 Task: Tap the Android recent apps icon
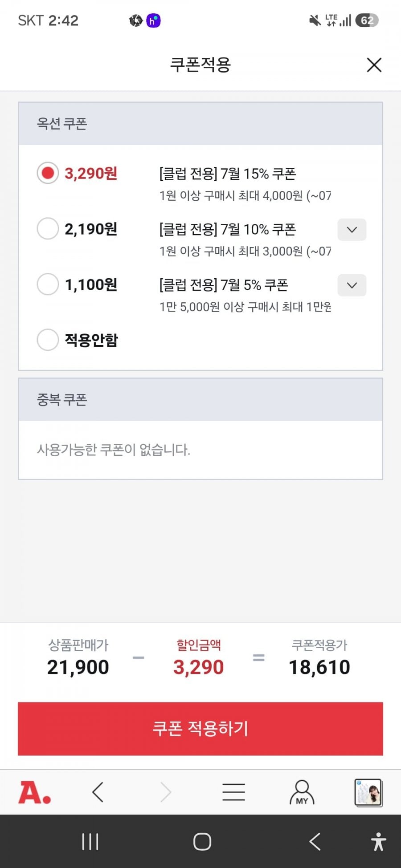tap(90, 842)
